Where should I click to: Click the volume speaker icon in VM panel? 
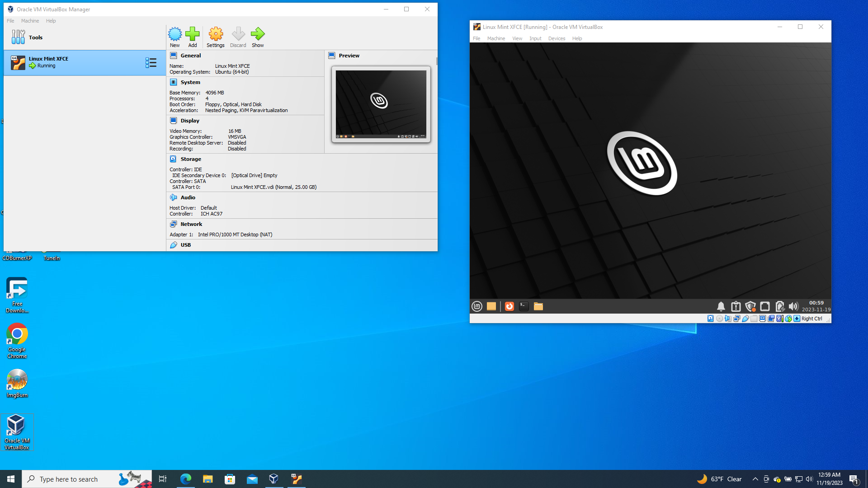click(793, 306)
